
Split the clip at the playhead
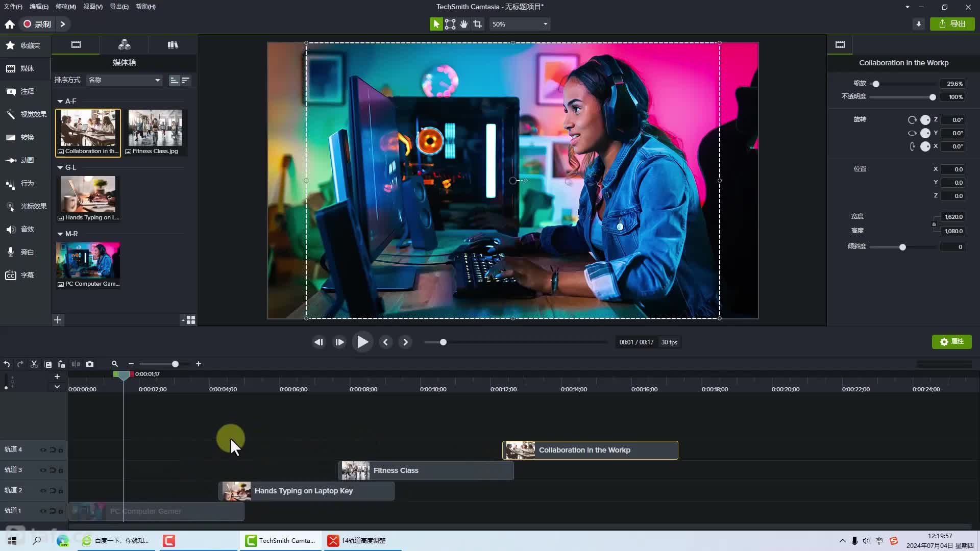(76, 364)
